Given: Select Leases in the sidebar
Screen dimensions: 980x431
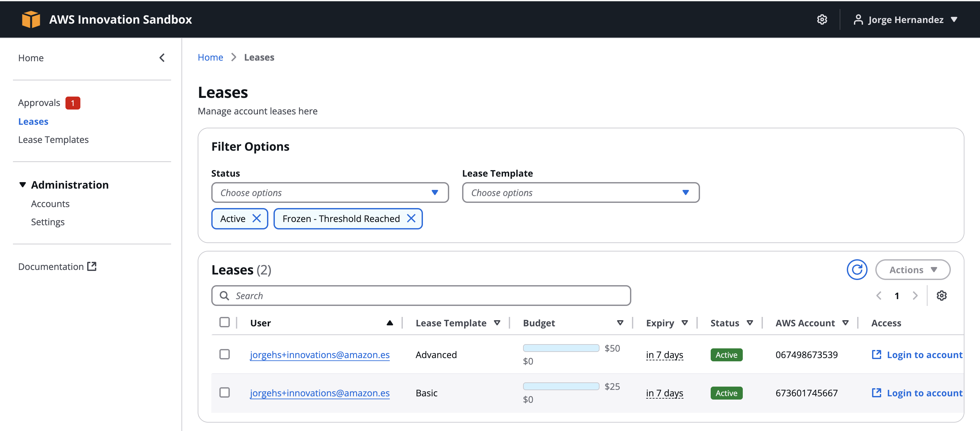Looking at the screenshot, I should click(33, 121).
